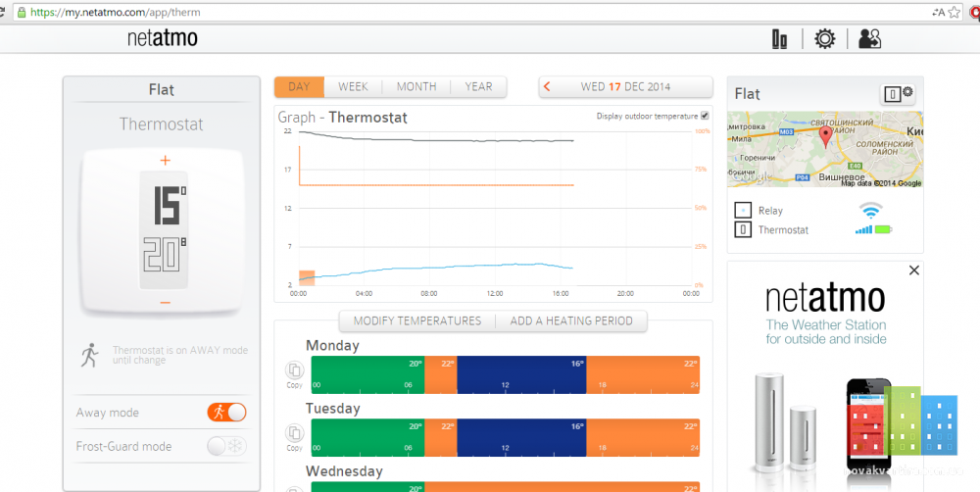The height and width of the screenshot is (492, 980).
Task: Click MODIFY TEMPERATURES button
Action: pos(417,320)
